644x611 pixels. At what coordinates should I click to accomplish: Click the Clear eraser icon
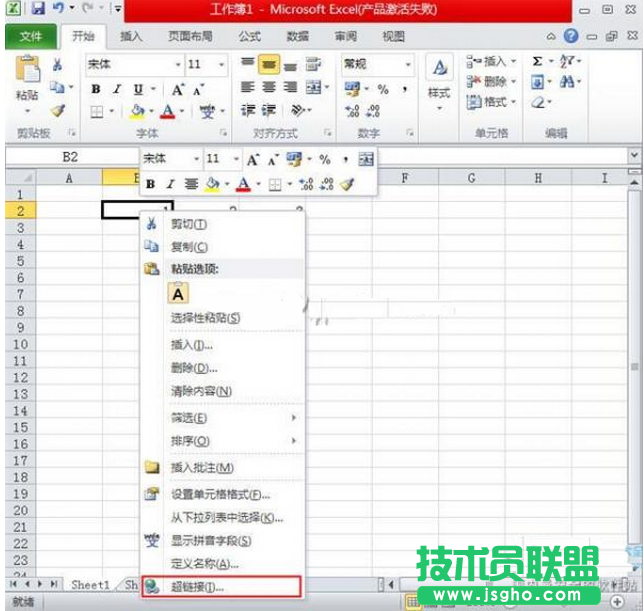click(538, 102)
